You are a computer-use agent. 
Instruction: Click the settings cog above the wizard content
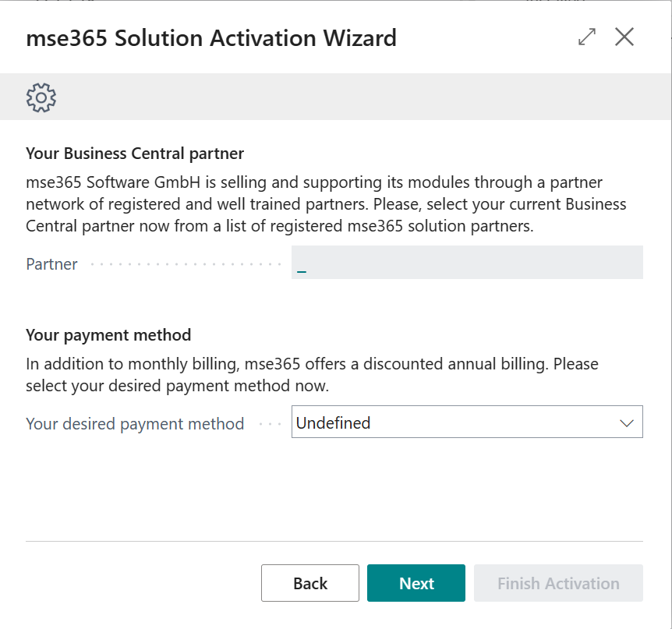click(41, 97)
